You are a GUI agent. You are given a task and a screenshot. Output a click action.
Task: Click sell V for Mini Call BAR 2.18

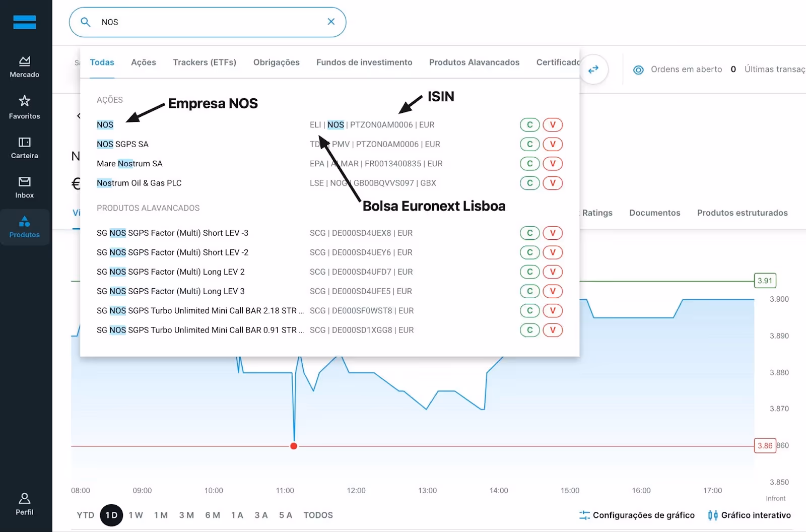point(553,310)
